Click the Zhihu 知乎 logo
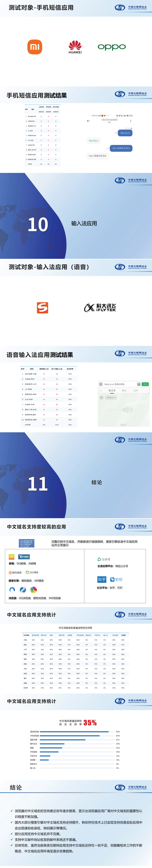Image resolution: width=152 pixels, height=868 pixels. click(x=102, y=579)
